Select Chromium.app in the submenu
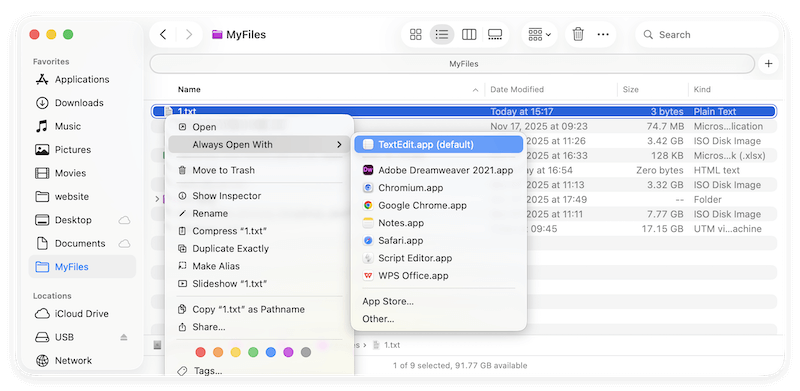 439,188
